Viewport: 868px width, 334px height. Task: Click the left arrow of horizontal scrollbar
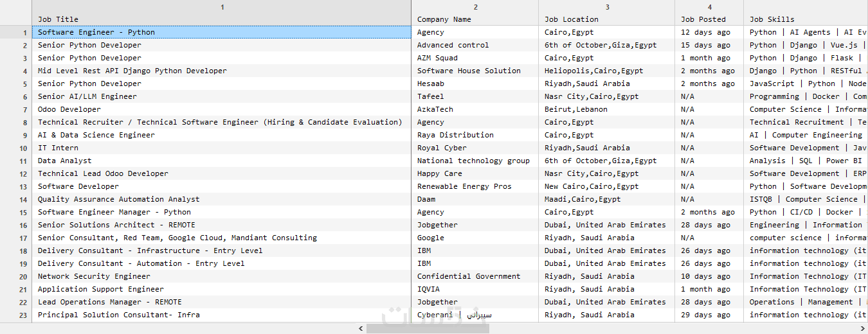tap(361, 328)
